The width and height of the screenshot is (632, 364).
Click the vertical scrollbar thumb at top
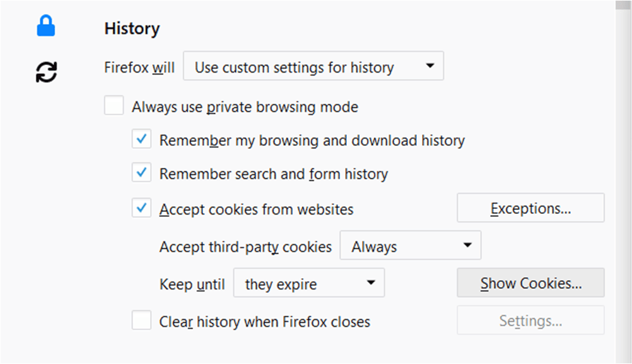623,5
